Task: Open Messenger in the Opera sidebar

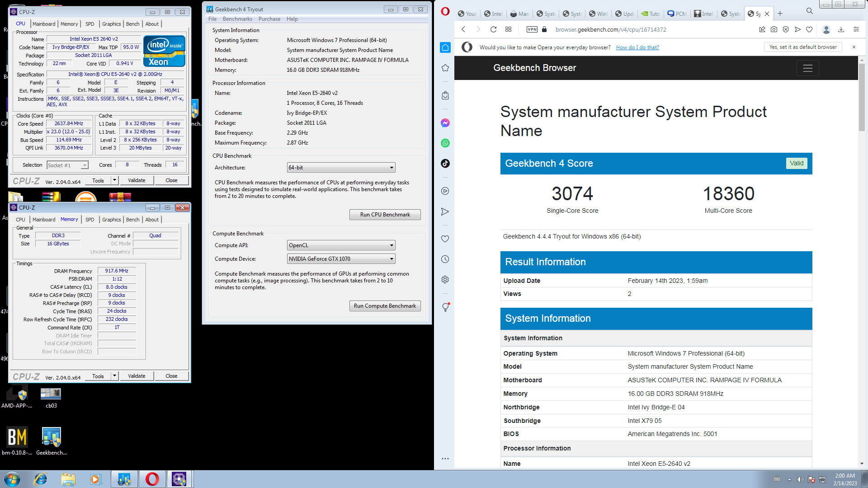Action: click(x=445, y=123)
